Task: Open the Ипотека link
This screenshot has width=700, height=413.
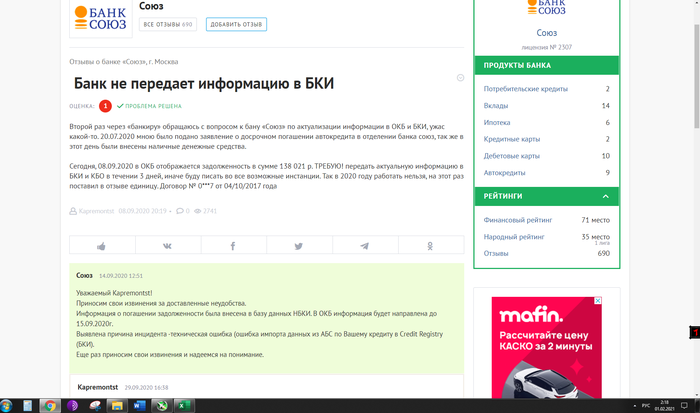Action: coord(496,122)
